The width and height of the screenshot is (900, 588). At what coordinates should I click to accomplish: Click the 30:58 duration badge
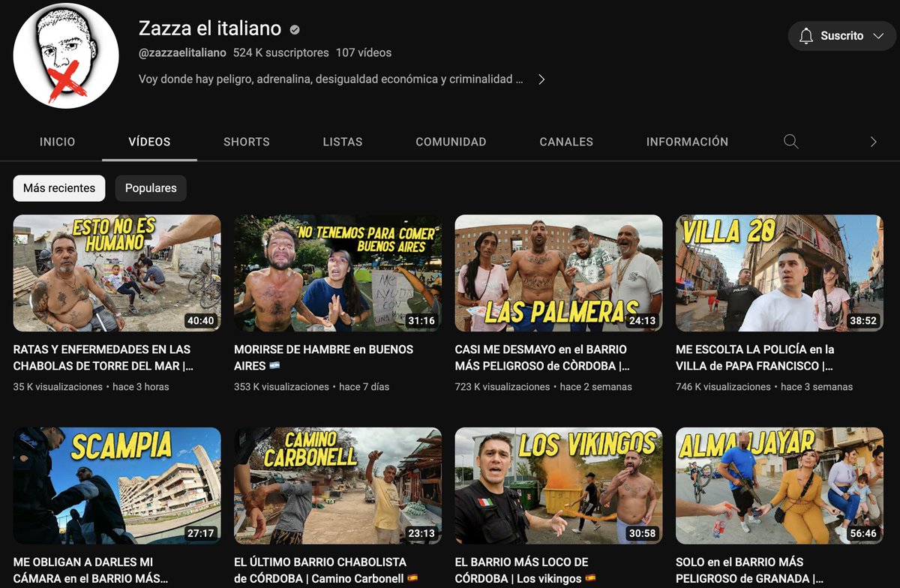(x=642, y=533)
